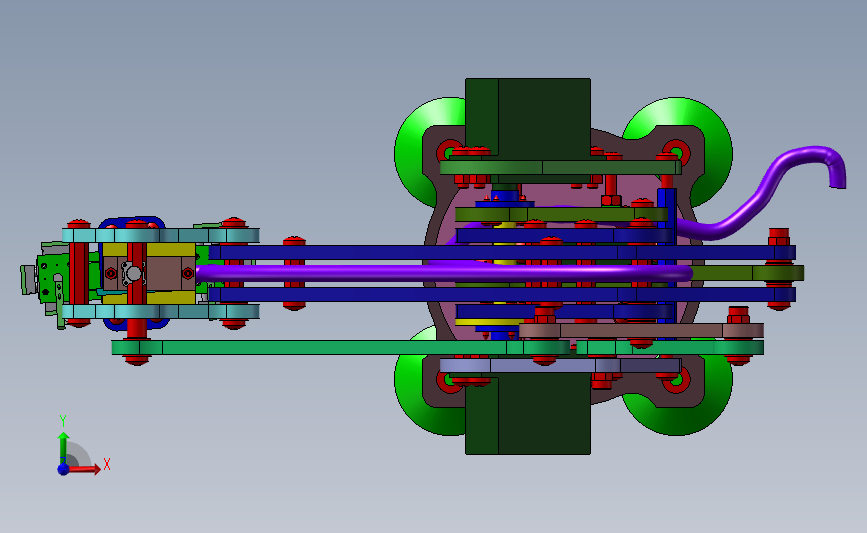Select the upper long dark blue arm bar
The image size is (867, 533).
(x=502, y=252)
